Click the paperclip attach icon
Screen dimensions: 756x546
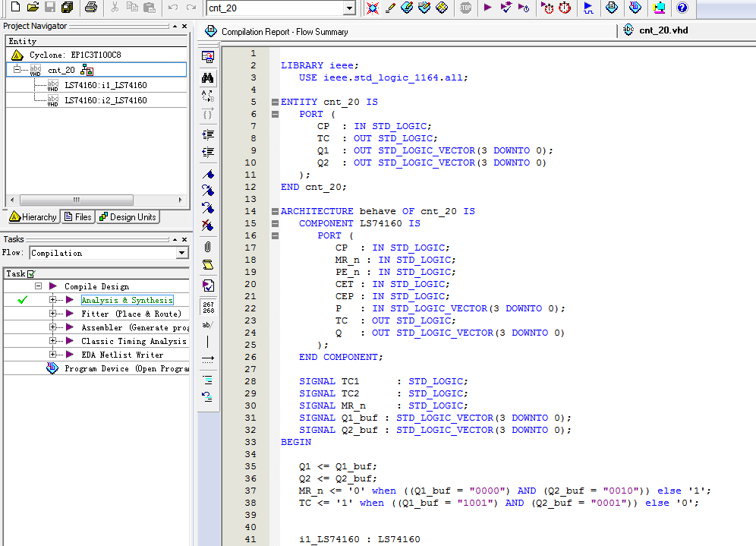pyautogui.click(x=208, y=247)
